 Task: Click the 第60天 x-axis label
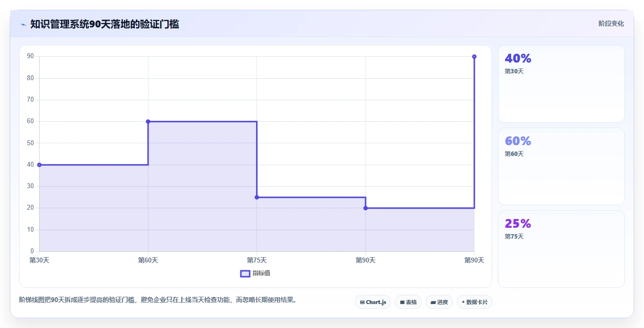148,261
